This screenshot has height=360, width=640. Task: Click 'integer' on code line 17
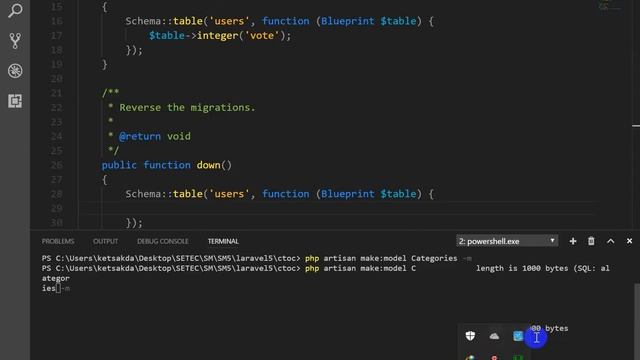218,36
